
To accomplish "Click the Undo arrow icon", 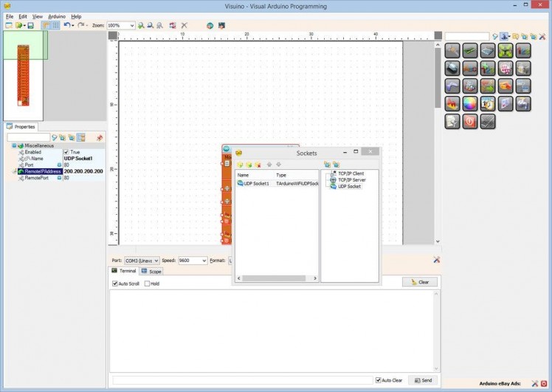I will click(x=66, y=25).
